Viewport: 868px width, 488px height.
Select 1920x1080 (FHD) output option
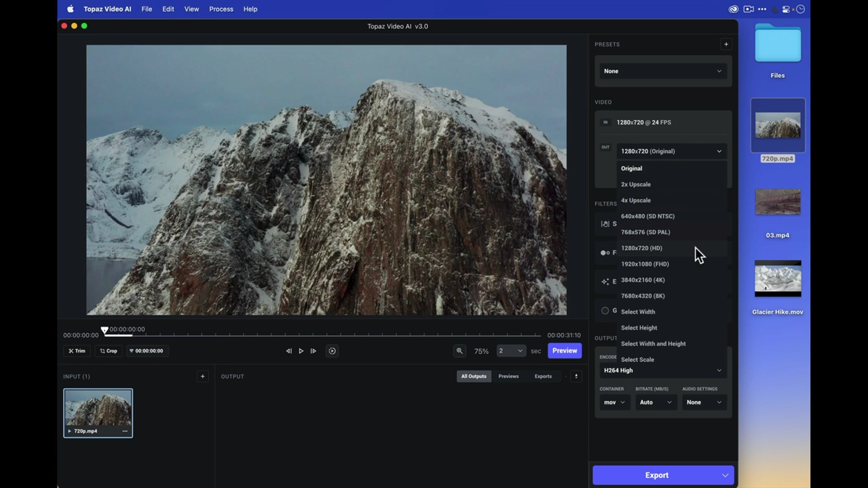point(645,264)
